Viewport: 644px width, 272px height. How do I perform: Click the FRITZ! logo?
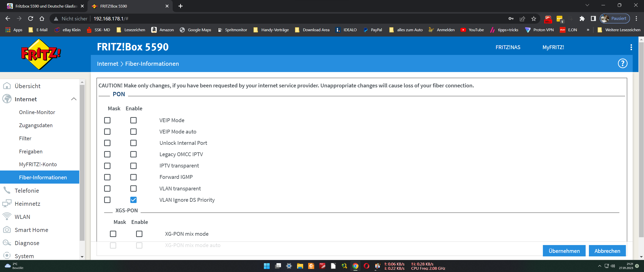coord(41,54)
